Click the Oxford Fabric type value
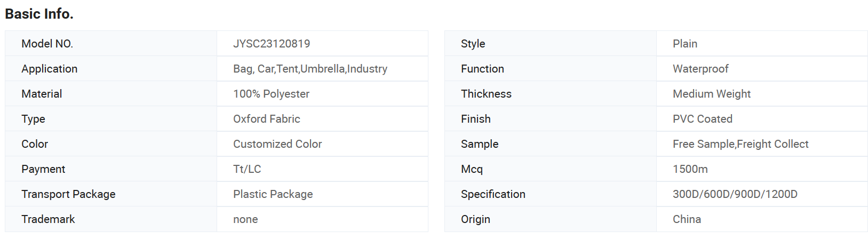The width and height of the screenshot is (868, 239). coord(267,119)
